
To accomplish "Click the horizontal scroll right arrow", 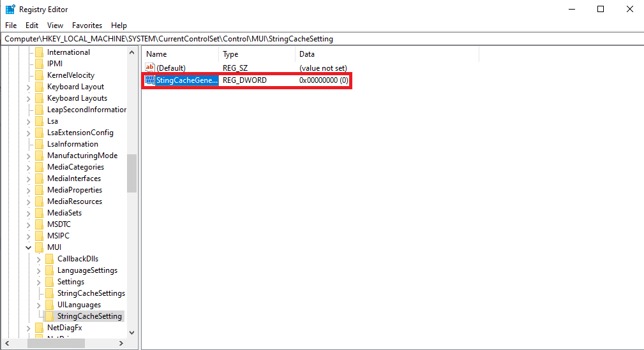I will point(121,343).
